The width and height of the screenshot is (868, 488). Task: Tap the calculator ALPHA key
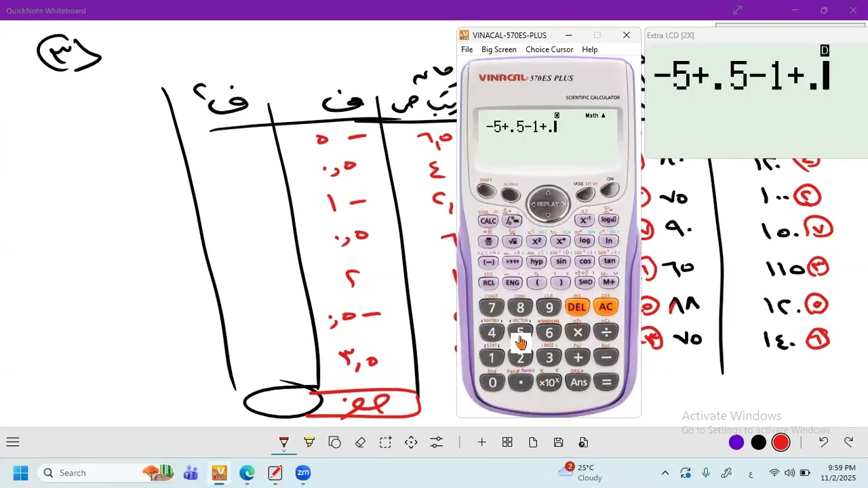[511, 195]
